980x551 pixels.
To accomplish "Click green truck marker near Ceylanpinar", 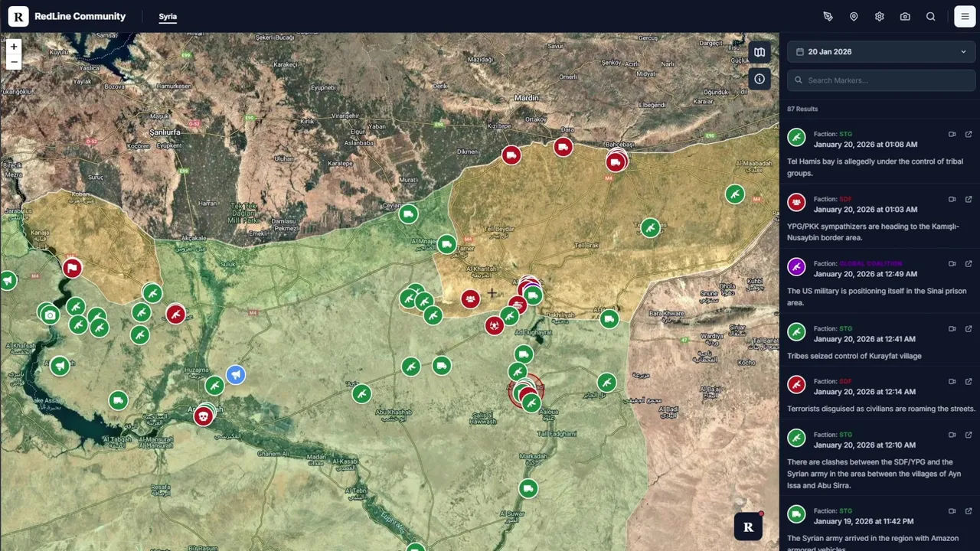I will coord(409,214).
